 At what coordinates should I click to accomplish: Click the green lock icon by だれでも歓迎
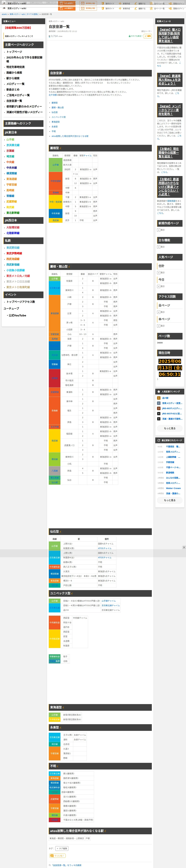(x=130, y=36)
